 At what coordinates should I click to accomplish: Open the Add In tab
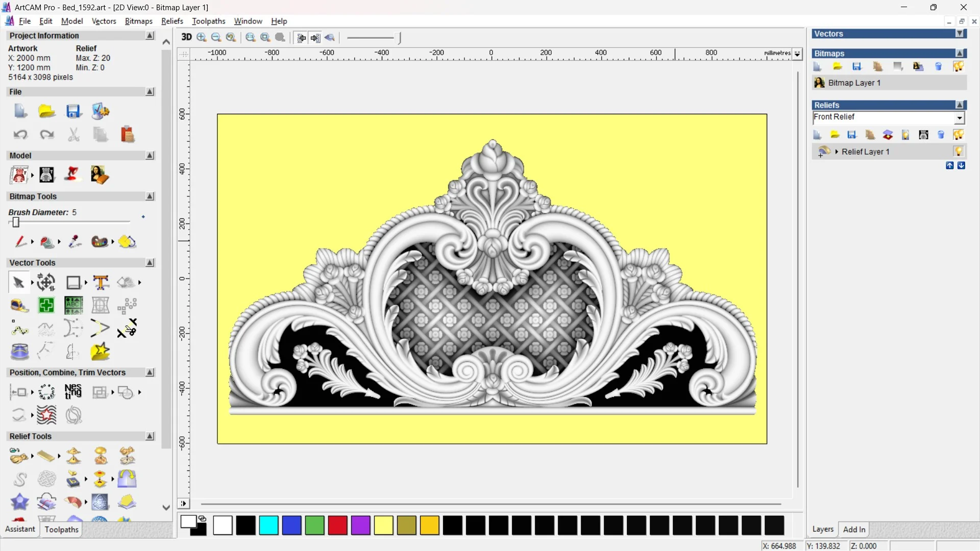[854, 530]
